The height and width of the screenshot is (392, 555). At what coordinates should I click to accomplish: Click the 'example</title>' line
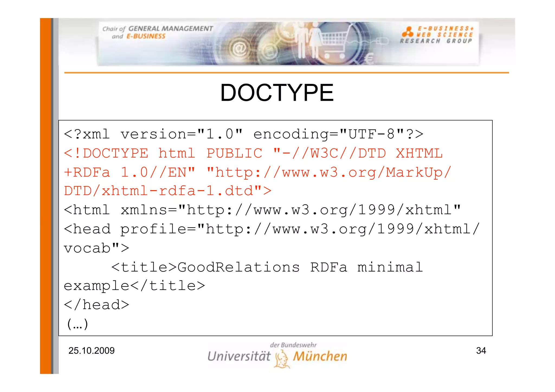pyautogui.click(x=134, y=286)
